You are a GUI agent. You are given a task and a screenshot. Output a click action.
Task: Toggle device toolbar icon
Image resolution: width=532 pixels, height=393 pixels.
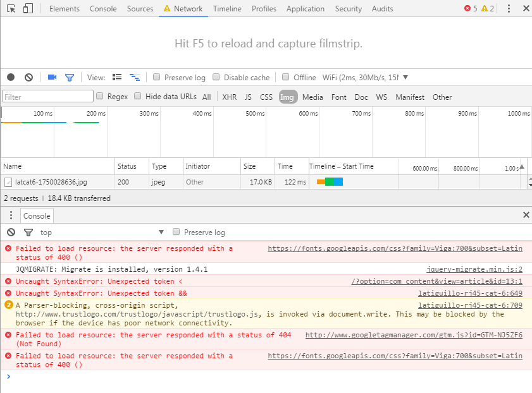(x=28, y=9)
